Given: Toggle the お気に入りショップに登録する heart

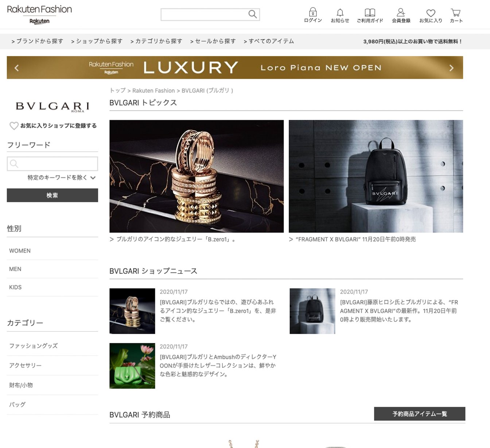Looking at the screenshot, I should tap(14, 126).
